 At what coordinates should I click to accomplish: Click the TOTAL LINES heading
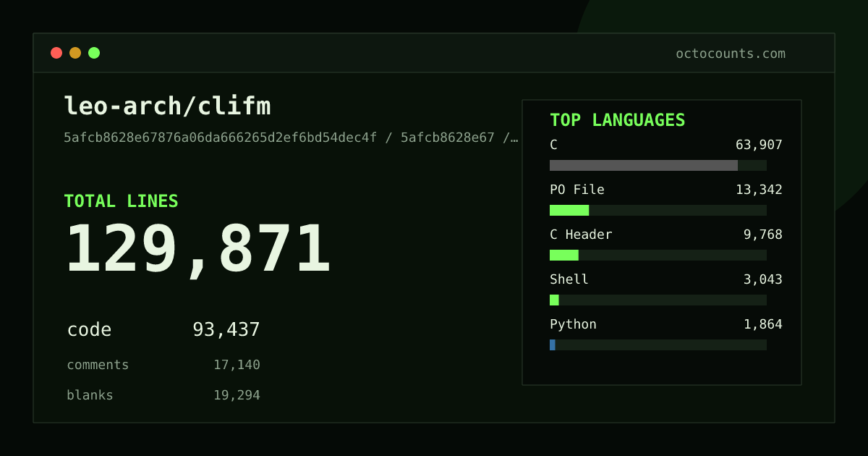point(121,201)
